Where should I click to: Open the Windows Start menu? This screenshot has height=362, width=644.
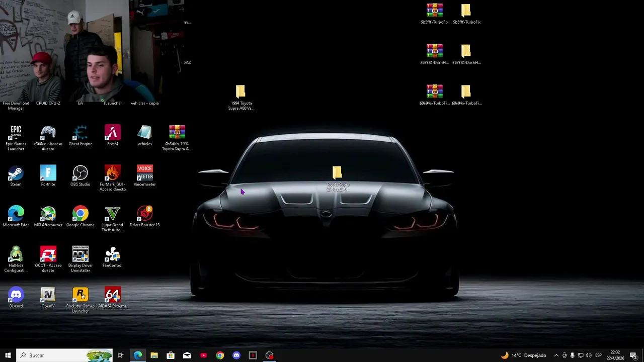[x=8, y=355]
